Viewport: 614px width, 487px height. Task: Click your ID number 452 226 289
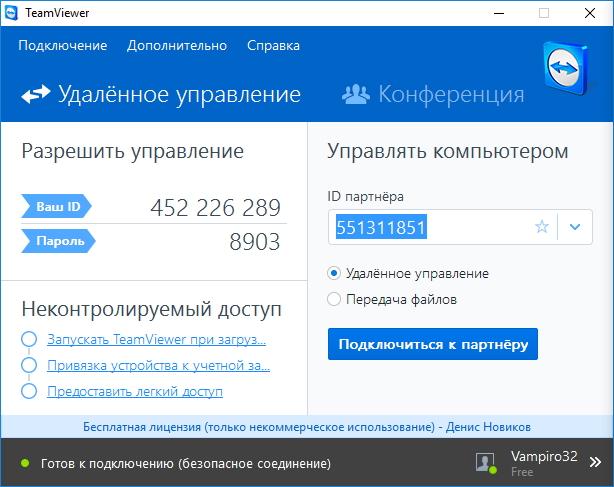point(215,207)
